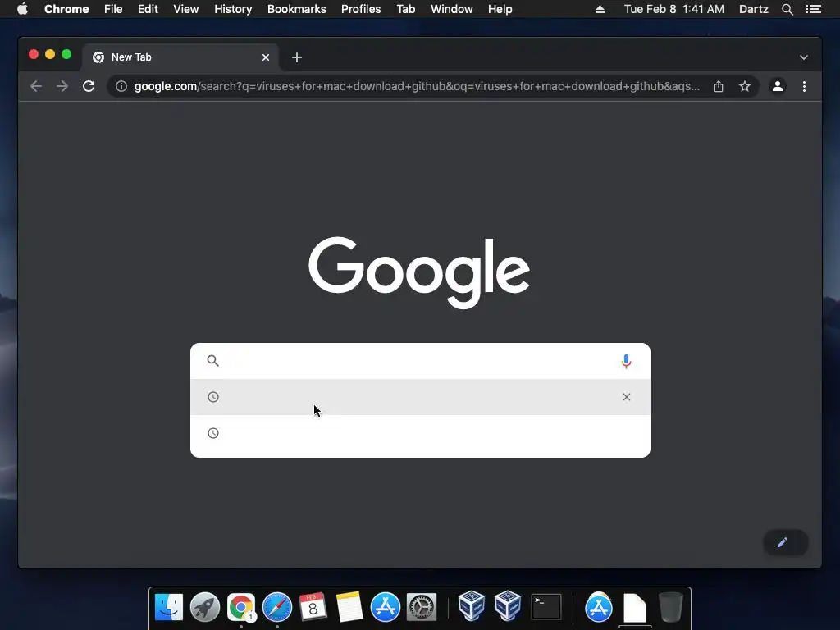Screen dimensions: 840x630
Task: Open Notification Center list icon
Action: tap(813, 9)
